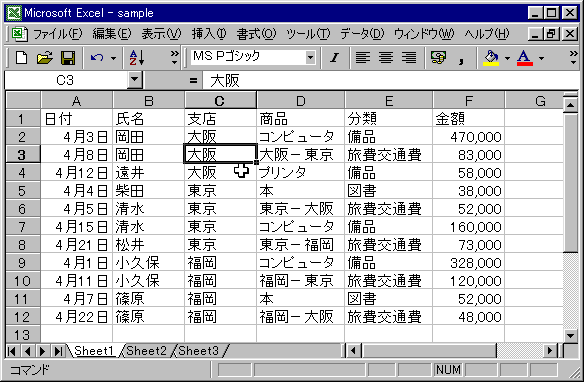Toggle italic formatting
The image size is (584, 382).
[334, 58]
